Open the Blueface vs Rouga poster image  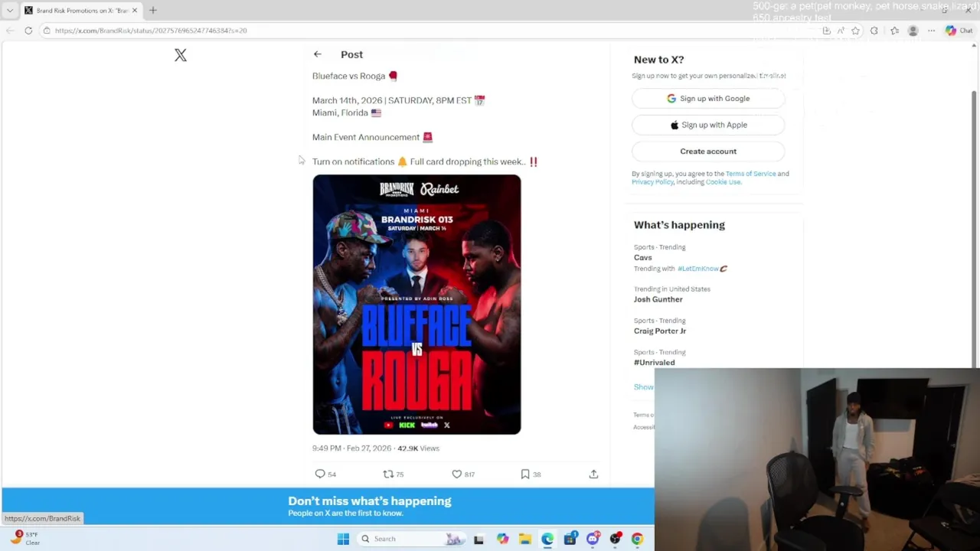416,305
